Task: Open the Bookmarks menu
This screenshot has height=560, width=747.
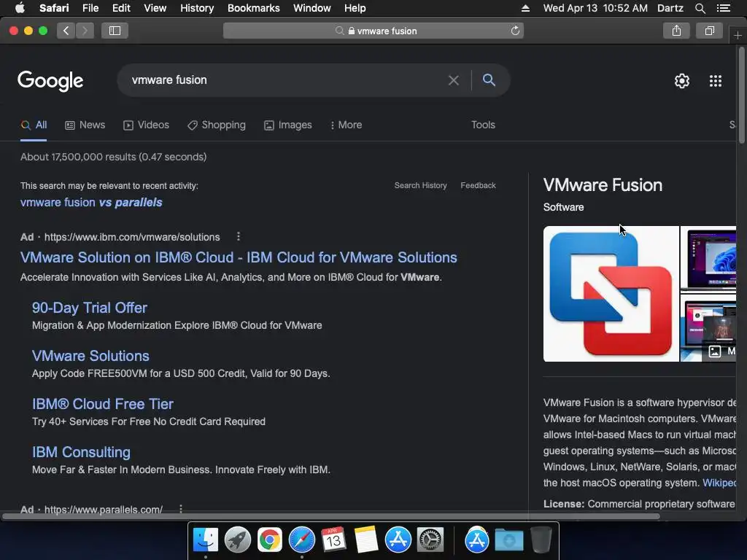Action: point(253,8)
